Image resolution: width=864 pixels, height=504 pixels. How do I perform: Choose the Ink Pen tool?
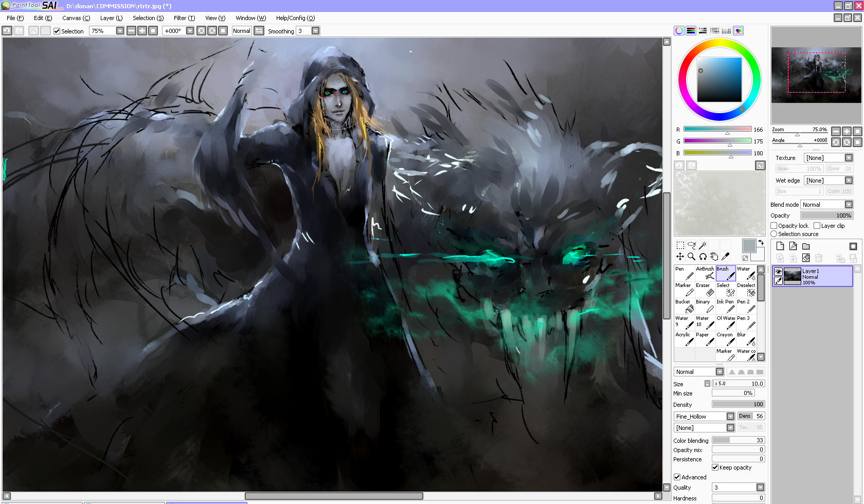click(726, 306)
